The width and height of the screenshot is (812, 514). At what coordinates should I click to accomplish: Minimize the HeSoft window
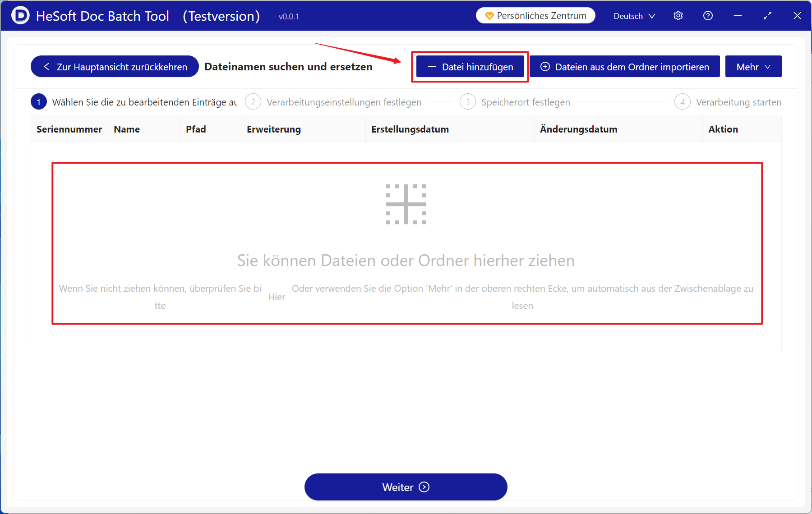[738, 16]
